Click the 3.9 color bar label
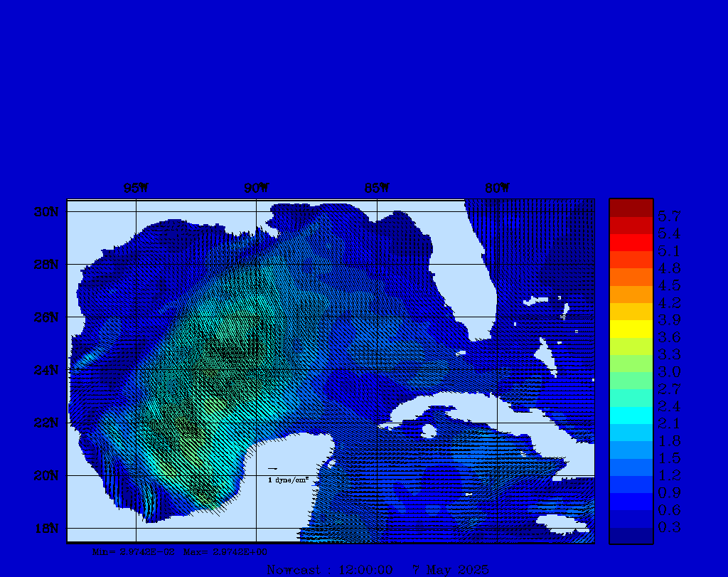Screen dimensions: 728x577 [x=669, y=320]
